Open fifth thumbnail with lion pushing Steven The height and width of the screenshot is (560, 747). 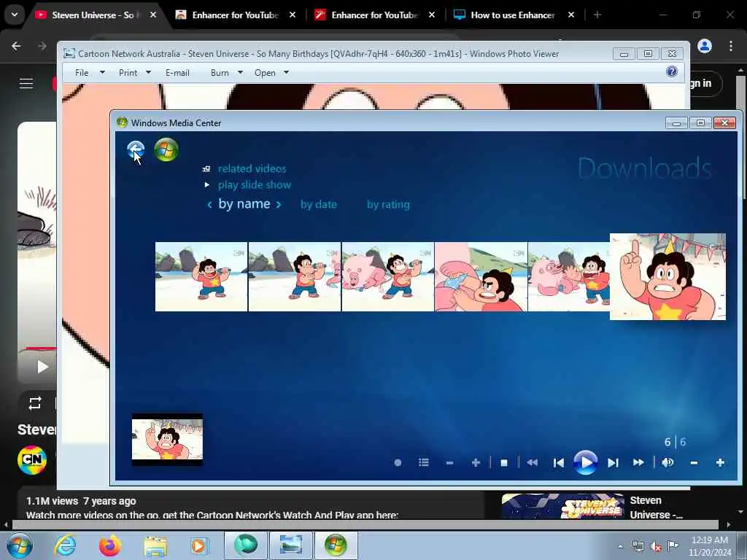coord(569,276)
